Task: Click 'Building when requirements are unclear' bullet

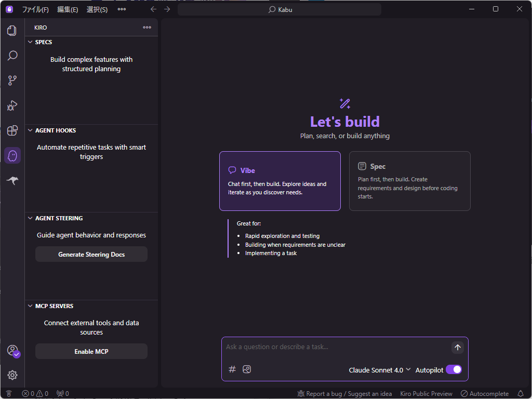Action: click(x=295, y=245)
